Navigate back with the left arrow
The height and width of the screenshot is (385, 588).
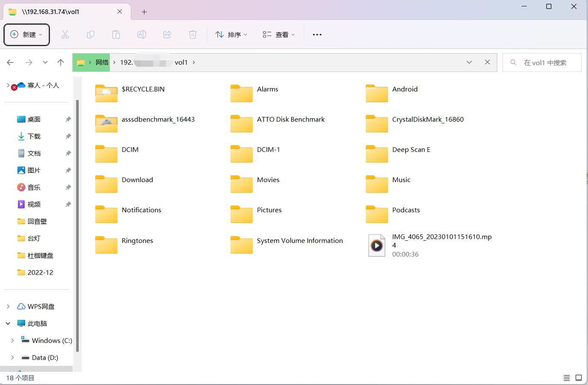click(x=11, y=63)
